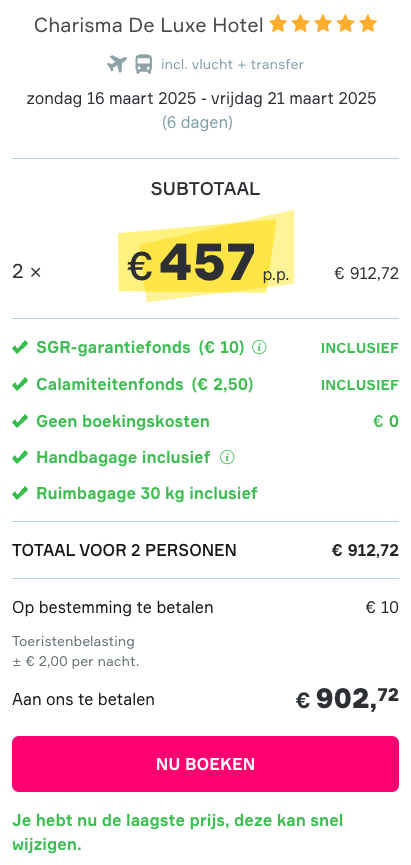Open SGR-garantiefonds info icon
Image resolution: width=411 pixels, height=865 pixels.
point(259,348)
